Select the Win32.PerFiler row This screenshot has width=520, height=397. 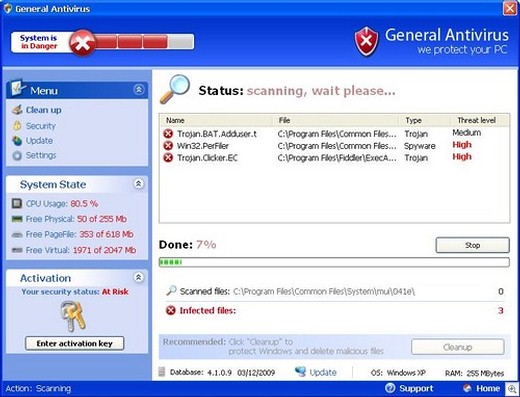coord(334,146)
